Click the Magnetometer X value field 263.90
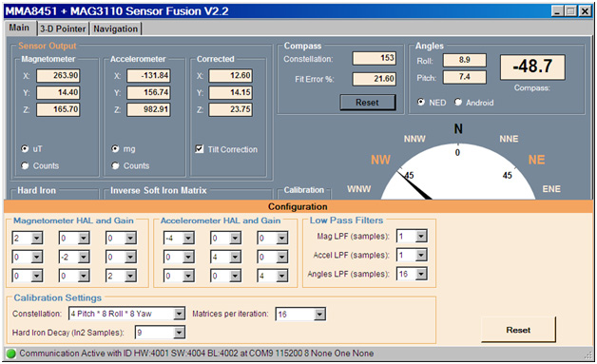597x364 pixels. [58, 75]
